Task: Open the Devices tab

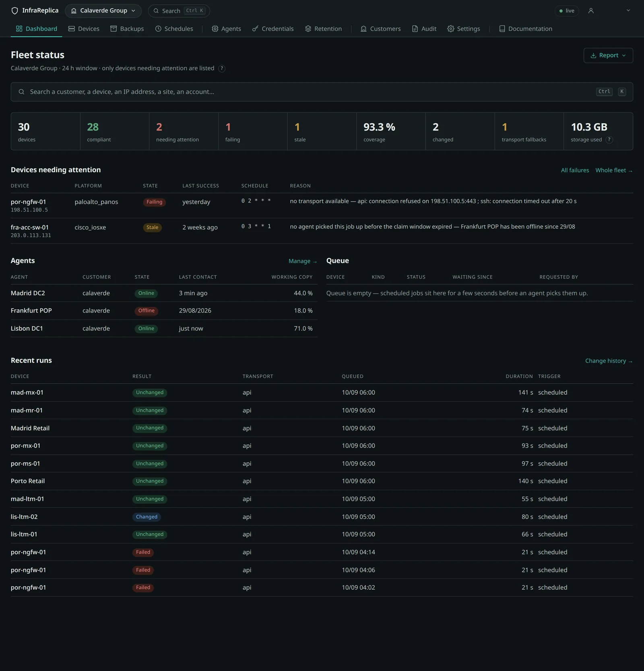Action: click(x=84, y=29)
